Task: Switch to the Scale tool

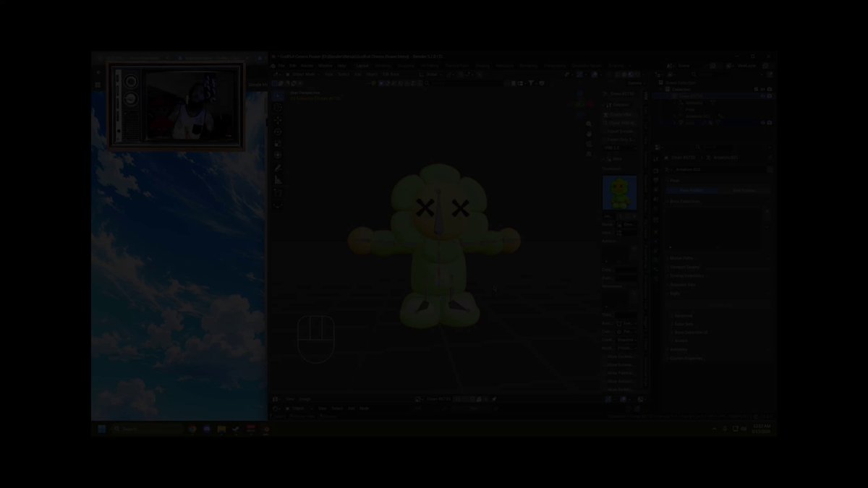Action: pyautogui.click(x=278, y=143)
